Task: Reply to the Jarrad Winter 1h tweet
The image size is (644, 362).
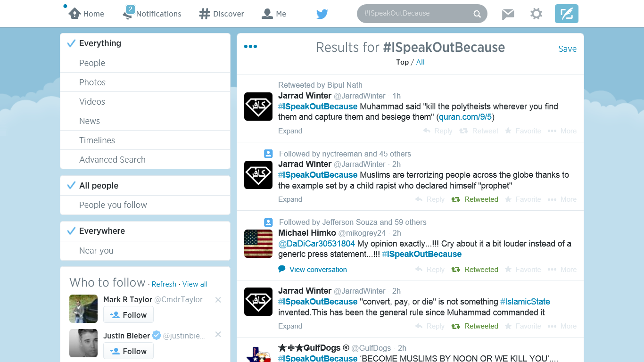Action: (x=438, y=131)
